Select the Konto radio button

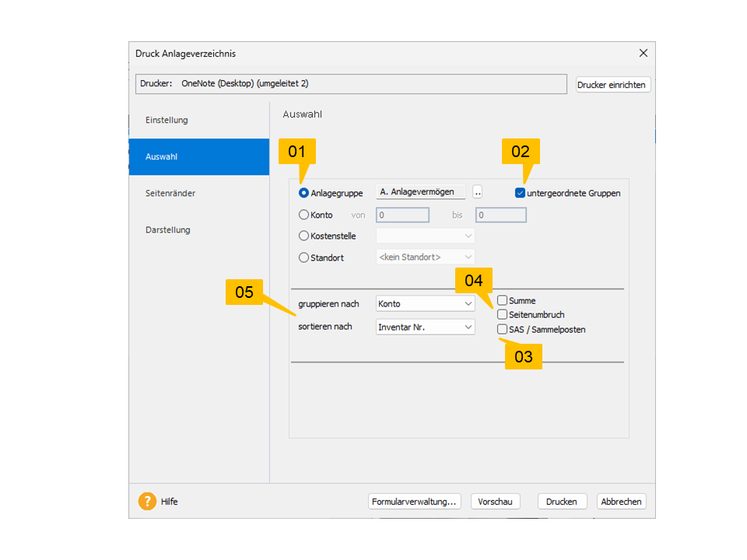point(304,215)
